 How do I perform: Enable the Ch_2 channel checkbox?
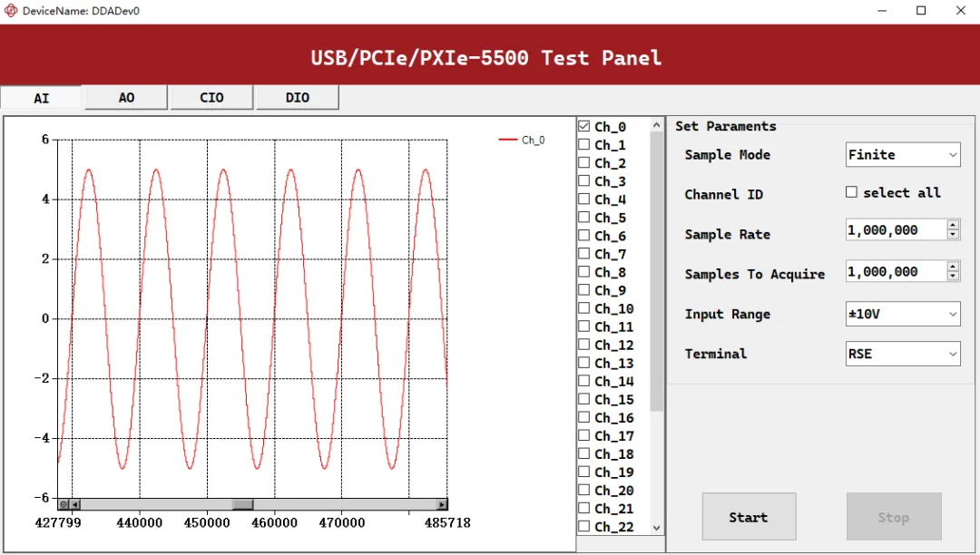click(x=583, y=162)
